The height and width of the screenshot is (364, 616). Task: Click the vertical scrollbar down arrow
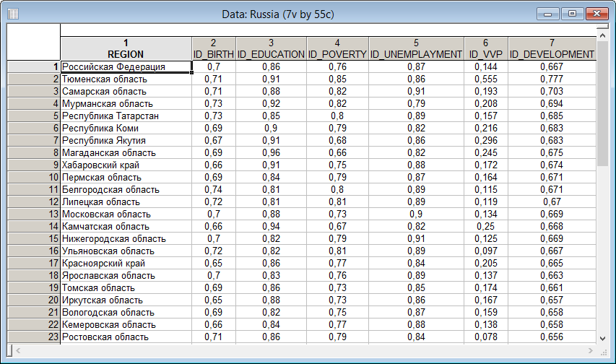pos(603,337)
